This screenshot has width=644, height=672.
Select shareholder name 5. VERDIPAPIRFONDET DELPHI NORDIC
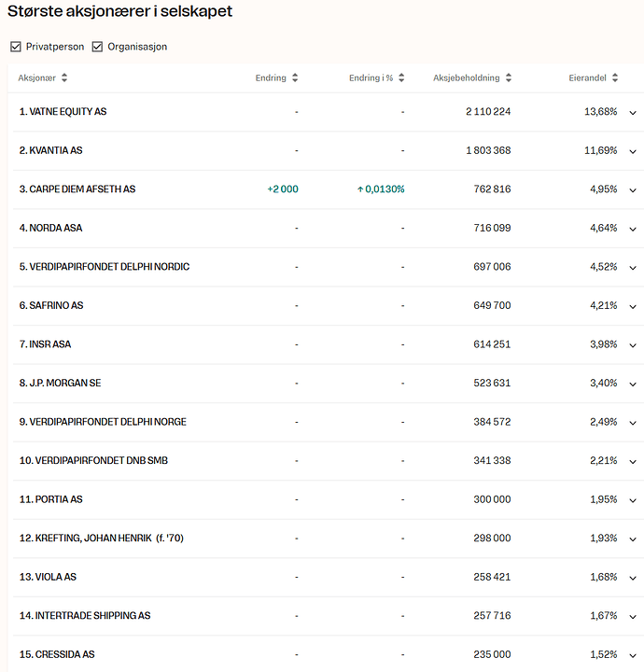105,267
